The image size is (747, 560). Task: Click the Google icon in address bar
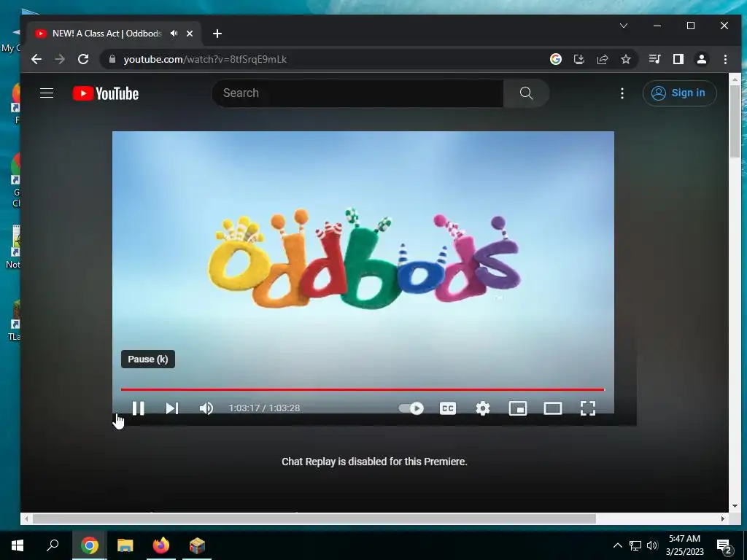(x=555, y=59)
